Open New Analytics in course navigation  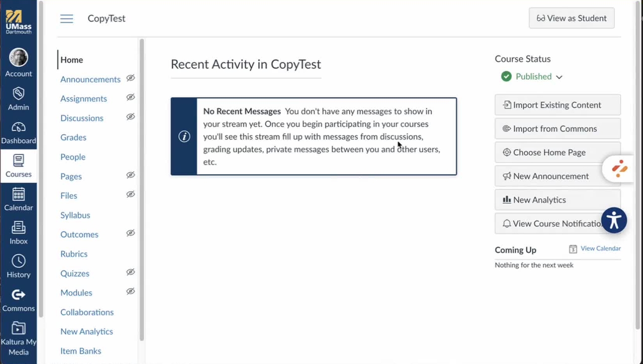pyautogui.click(x=86, y=332)
